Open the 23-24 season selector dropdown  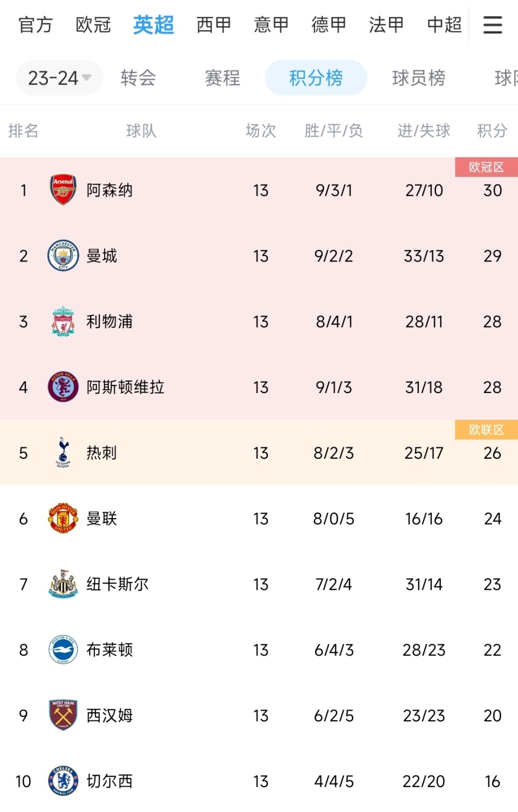(x=58, y=78)
